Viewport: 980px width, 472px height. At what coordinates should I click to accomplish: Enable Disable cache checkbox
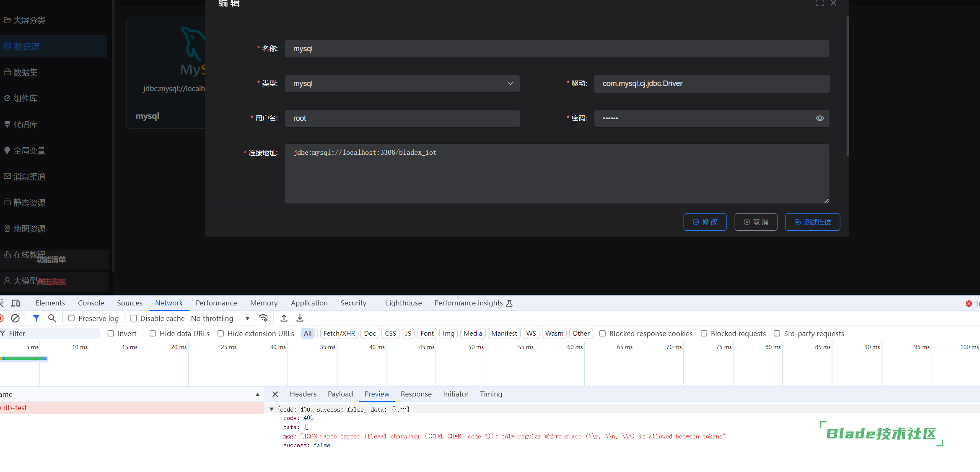click(133, 318)
